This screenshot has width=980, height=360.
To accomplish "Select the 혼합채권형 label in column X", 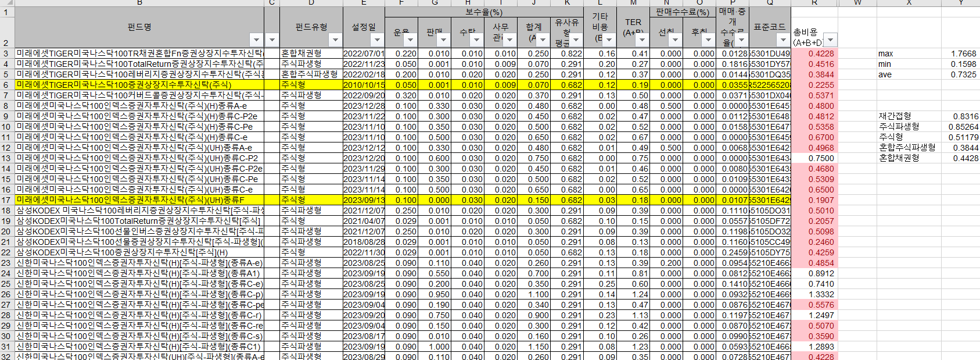I will tap(909, 158).
